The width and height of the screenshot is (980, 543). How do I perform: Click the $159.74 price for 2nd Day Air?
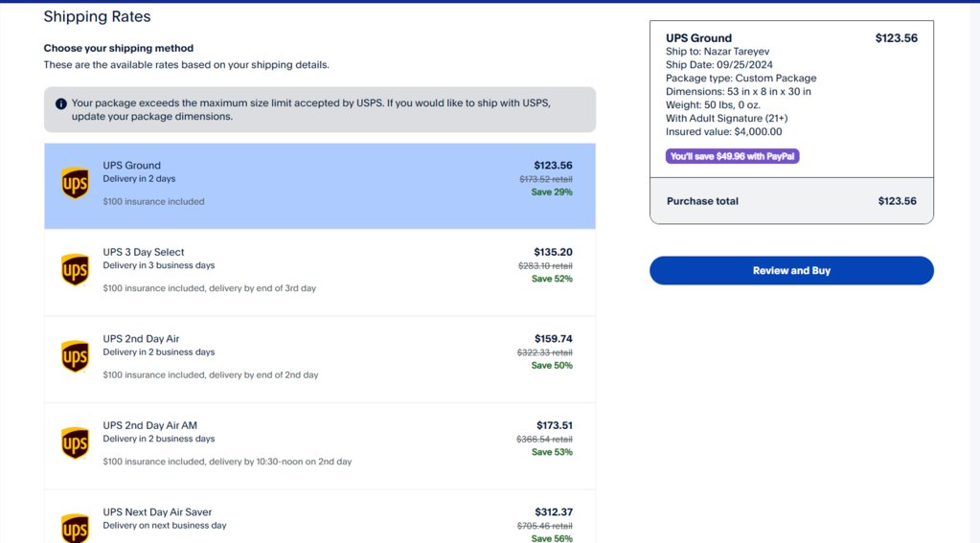(x=553, y=339)
